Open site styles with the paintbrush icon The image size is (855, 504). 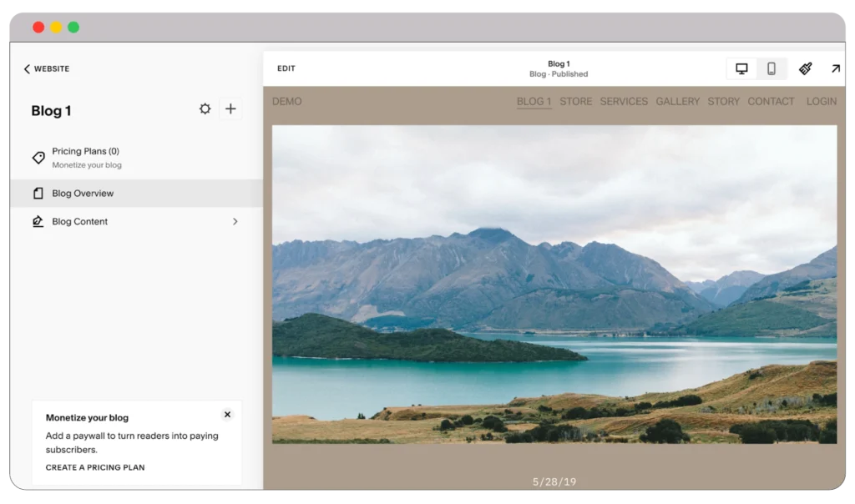pos(803,68)
